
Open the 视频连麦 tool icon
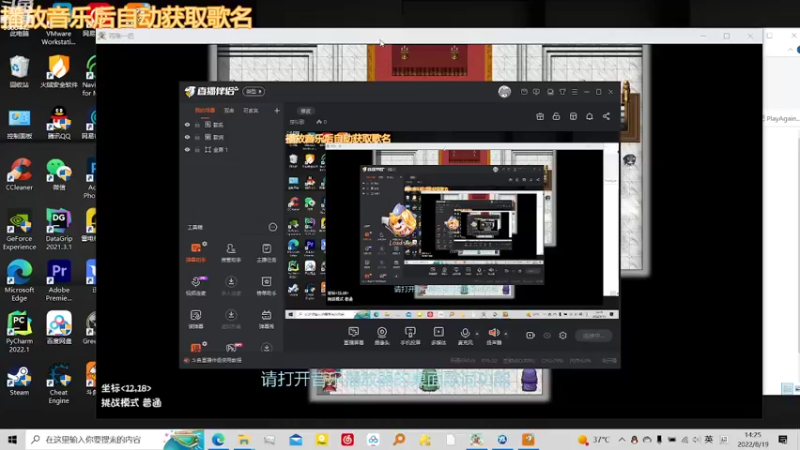pos(195,286)
